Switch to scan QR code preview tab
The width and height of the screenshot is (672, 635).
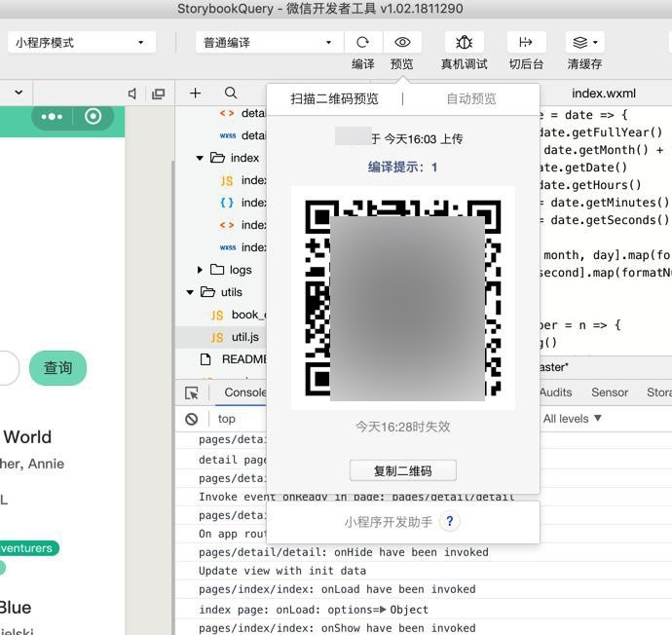tap(334, 99)
